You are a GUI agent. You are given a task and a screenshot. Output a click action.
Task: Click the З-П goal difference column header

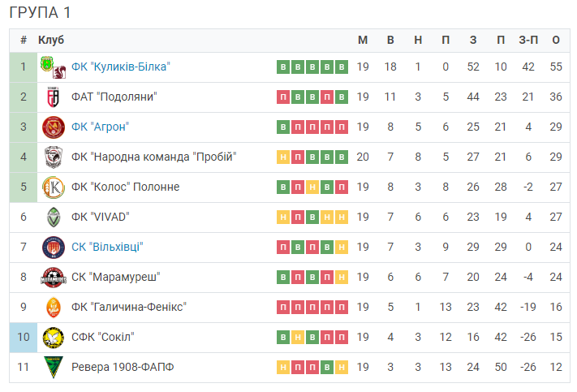point(528,40)
